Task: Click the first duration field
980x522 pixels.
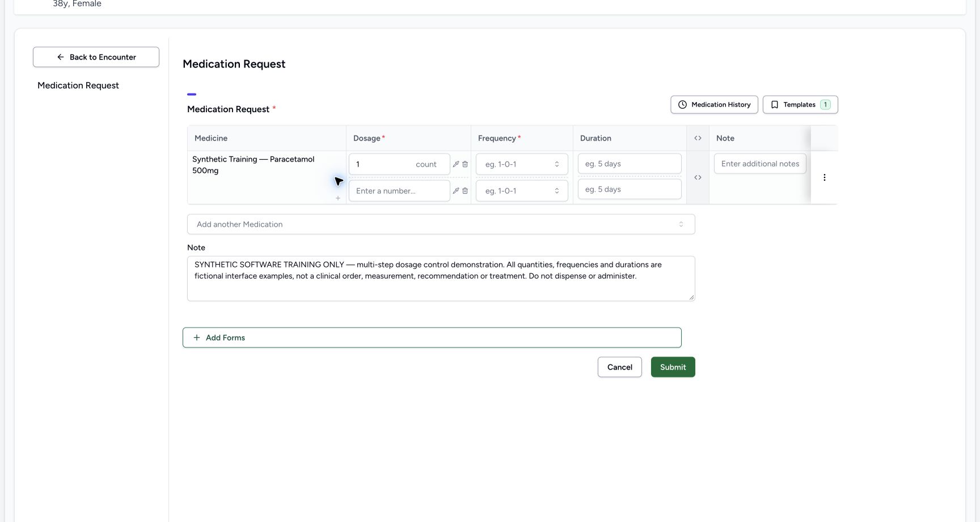Action: tap(630, 164)
